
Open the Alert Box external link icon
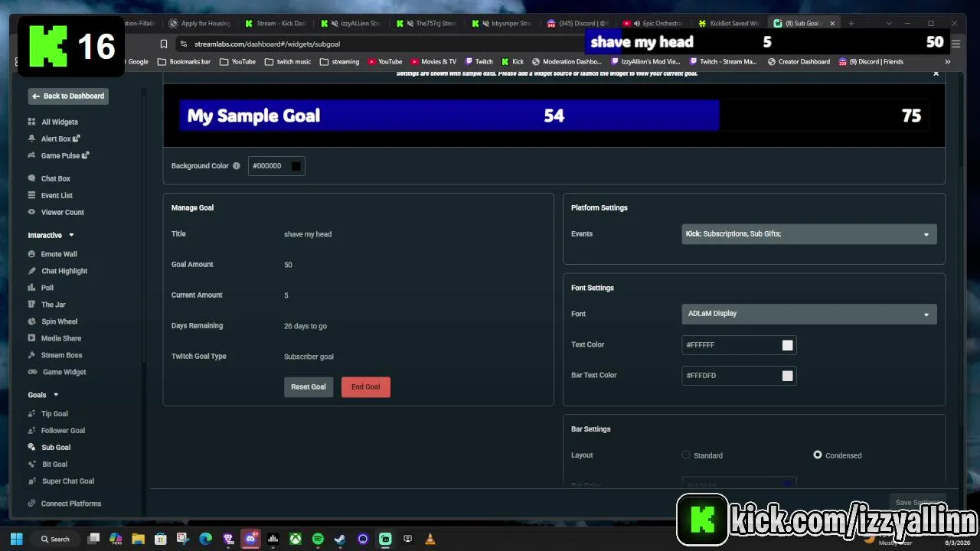[77, 139]
